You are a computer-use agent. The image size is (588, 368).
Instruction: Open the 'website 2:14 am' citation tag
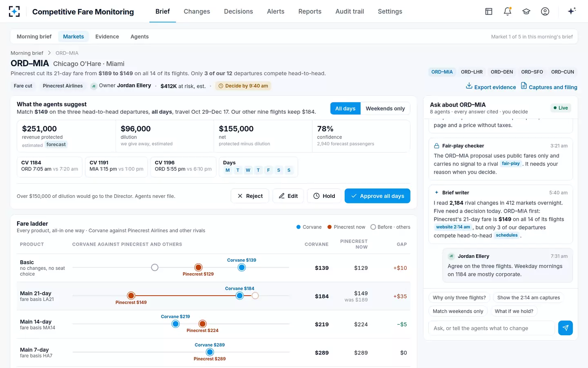tap(453, 227)
